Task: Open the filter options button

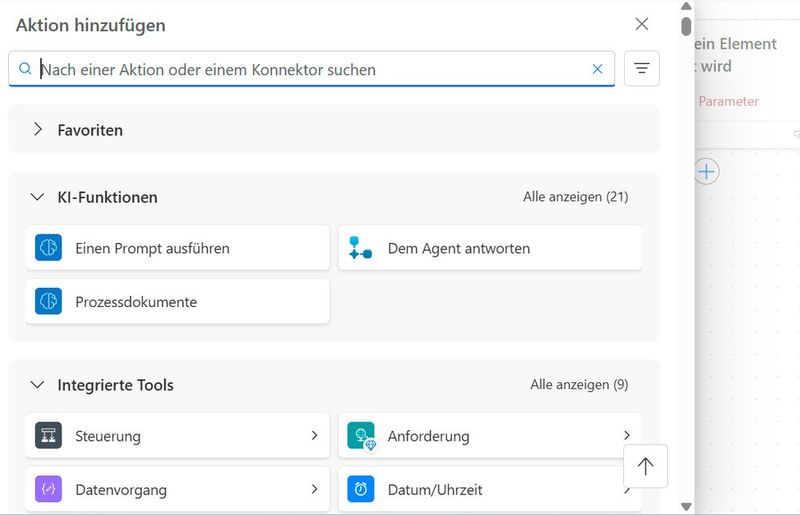Action: pos(642,68)
